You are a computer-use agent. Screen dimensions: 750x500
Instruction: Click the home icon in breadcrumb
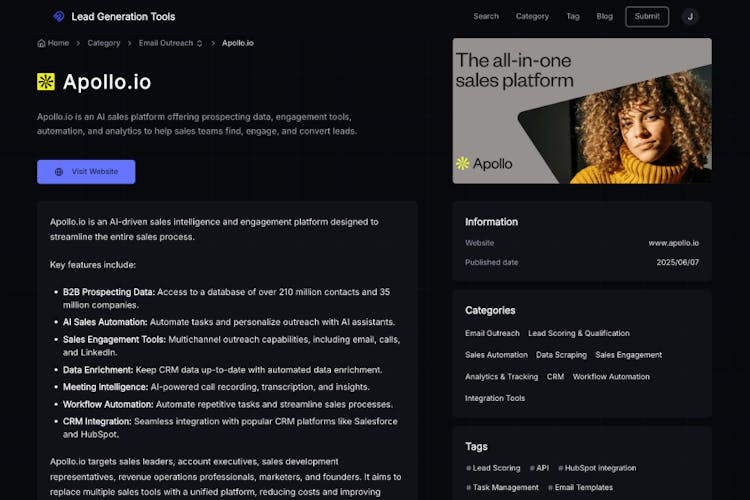[41, 43]
